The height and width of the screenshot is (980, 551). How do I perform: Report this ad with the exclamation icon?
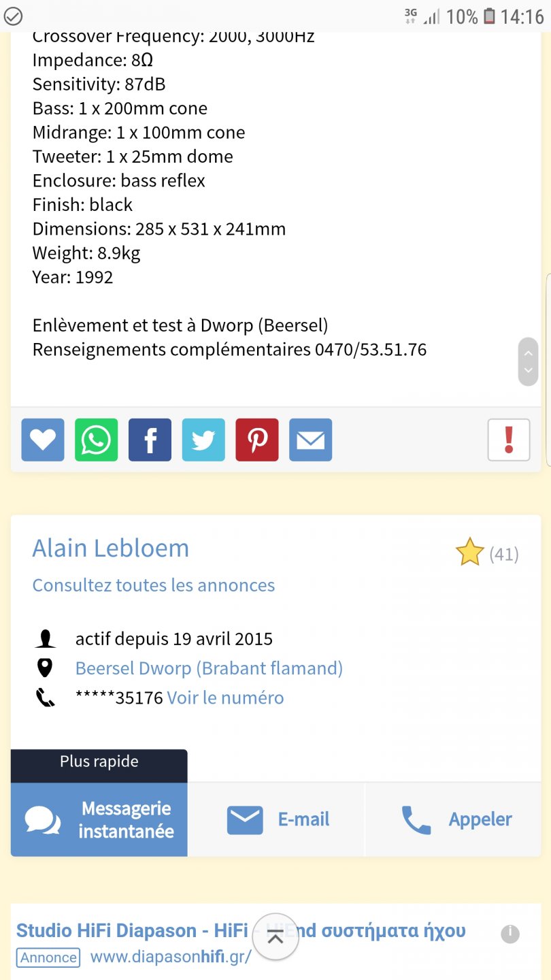[x=509, y=440]
